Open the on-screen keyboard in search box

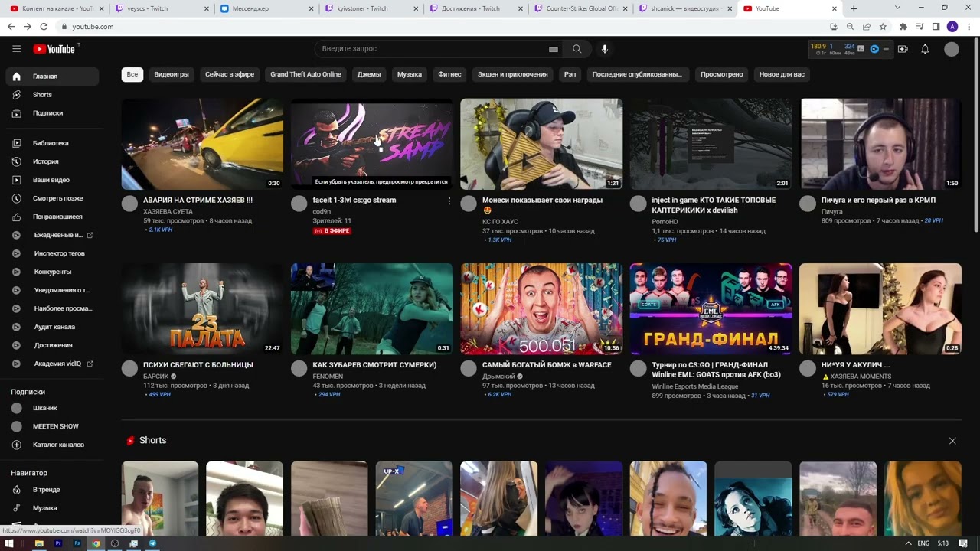pyautogui.click(x=554, y=49)
